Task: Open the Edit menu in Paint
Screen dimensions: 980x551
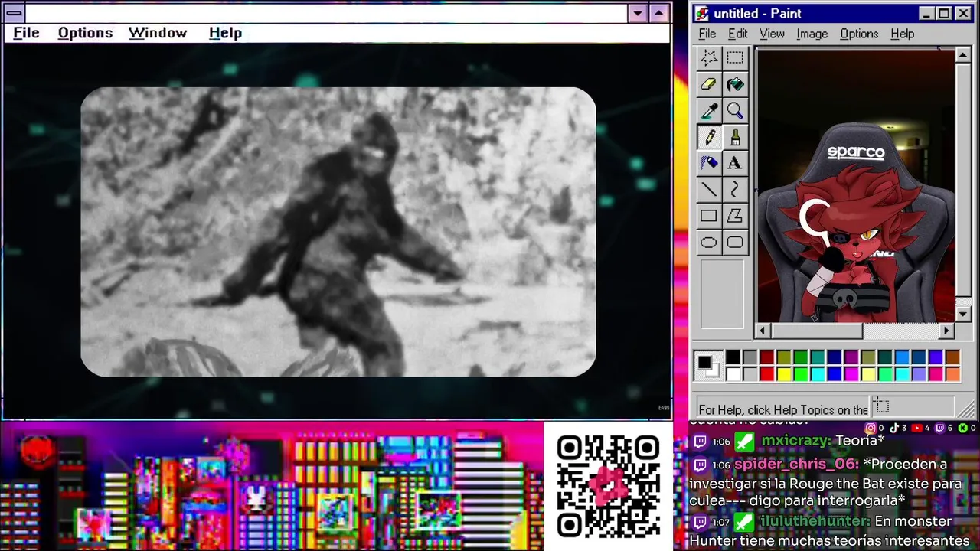Action: (x=737, y=34)
